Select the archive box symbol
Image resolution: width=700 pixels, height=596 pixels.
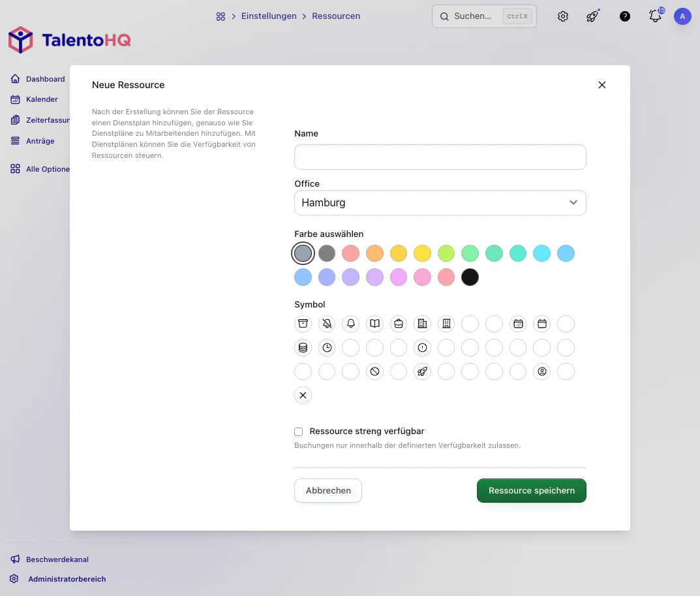point(303,324)
